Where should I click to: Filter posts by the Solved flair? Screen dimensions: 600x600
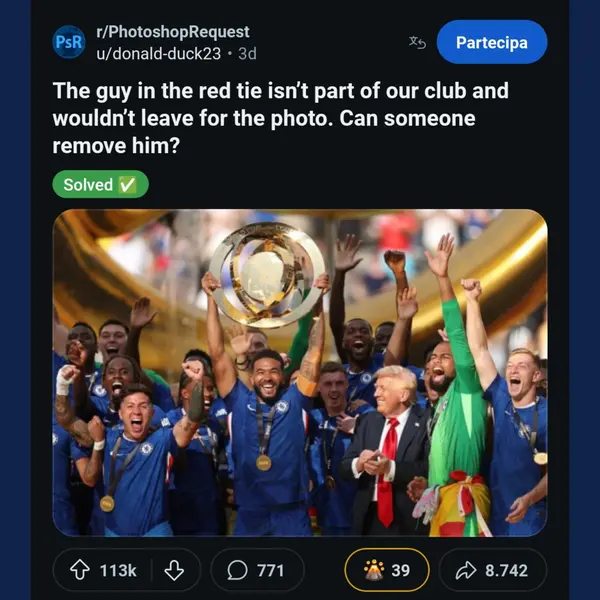[99, 185]
